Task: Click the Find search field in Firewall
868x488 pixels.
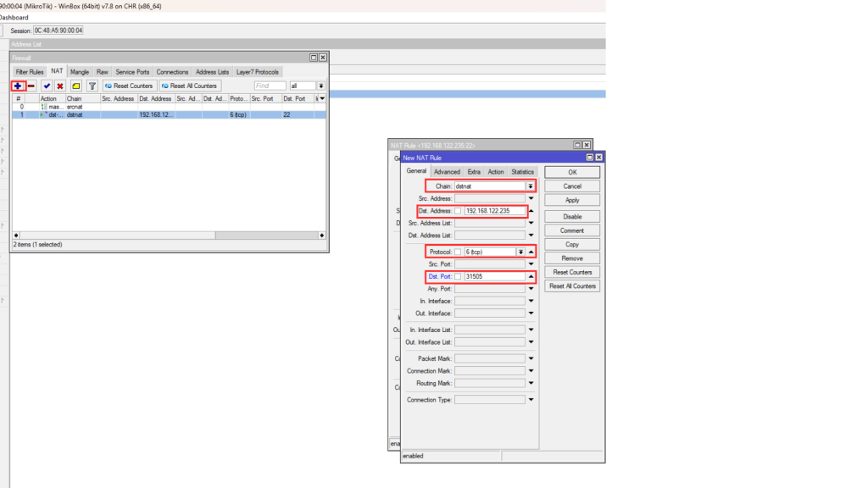Action: tap(270, 86)
